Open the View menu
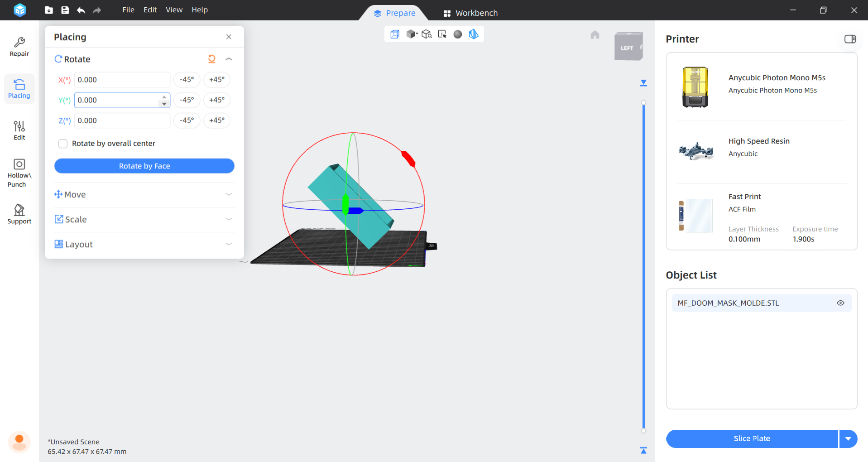Screen dimensions: 868x462 [x=174, y=10]
